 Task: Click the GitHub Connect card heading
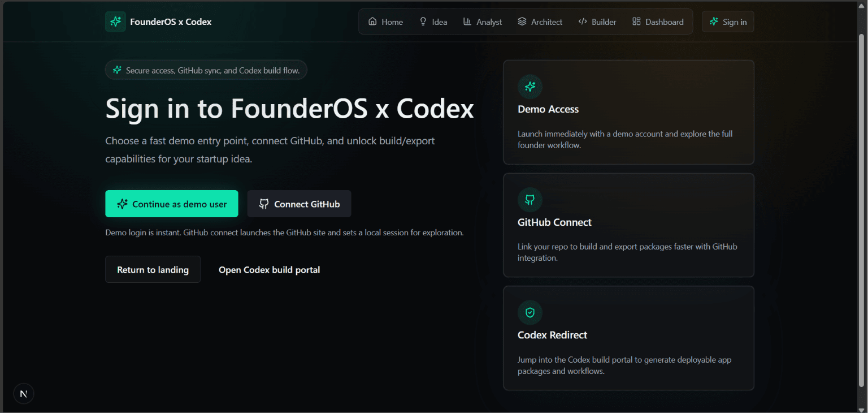[x=554, y=222]
